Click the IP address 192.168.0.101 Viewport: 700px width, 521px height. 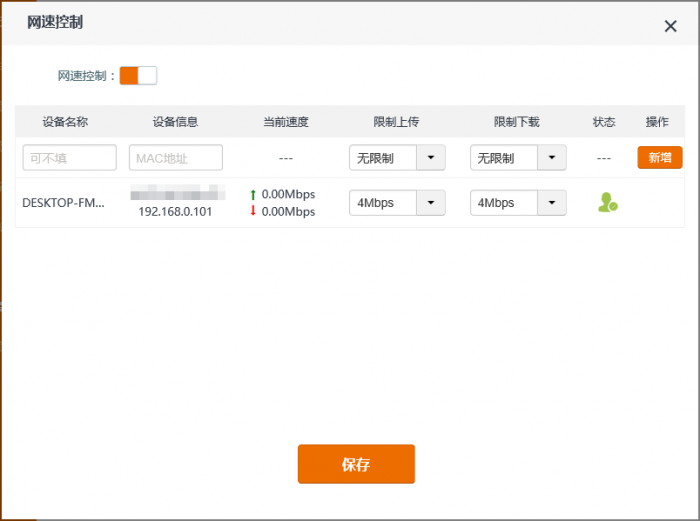pos(175,212)
